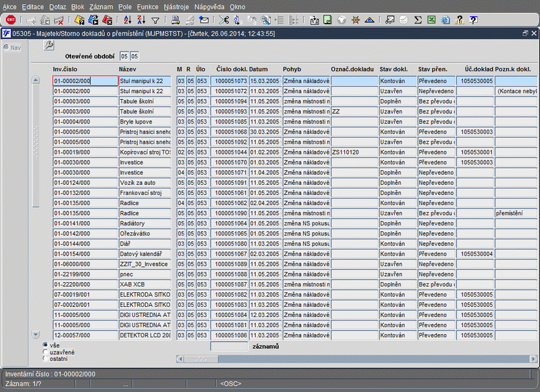Click the record list scroll-up arrow

coord(36,80)
